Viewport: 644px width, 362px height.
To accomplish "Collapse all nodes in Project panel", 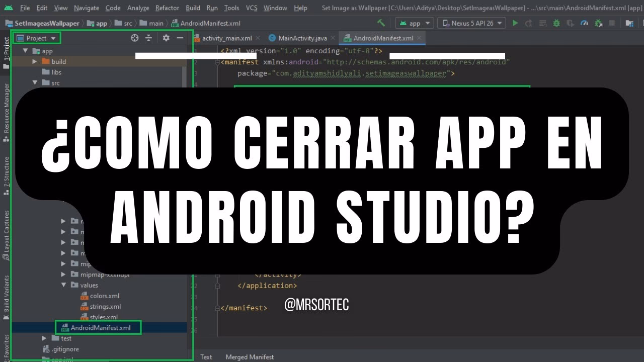I will click(x=148, y=38).
